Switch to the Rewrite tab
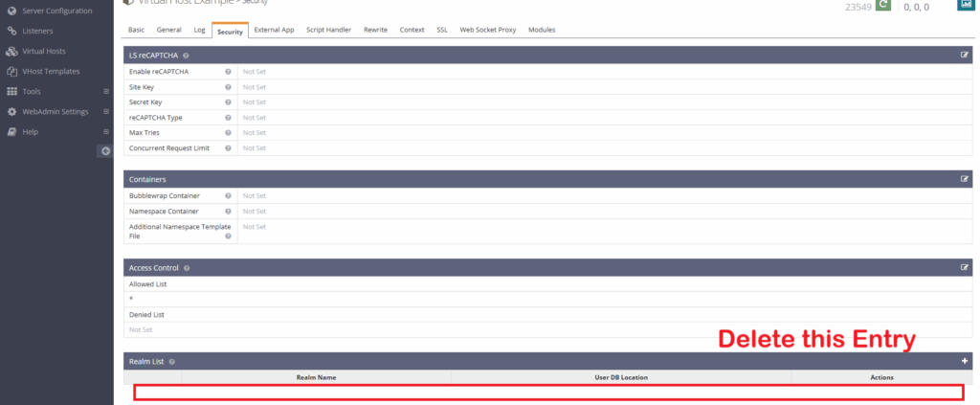The height and width of the screenshot is (405, 980). (375, 30)
